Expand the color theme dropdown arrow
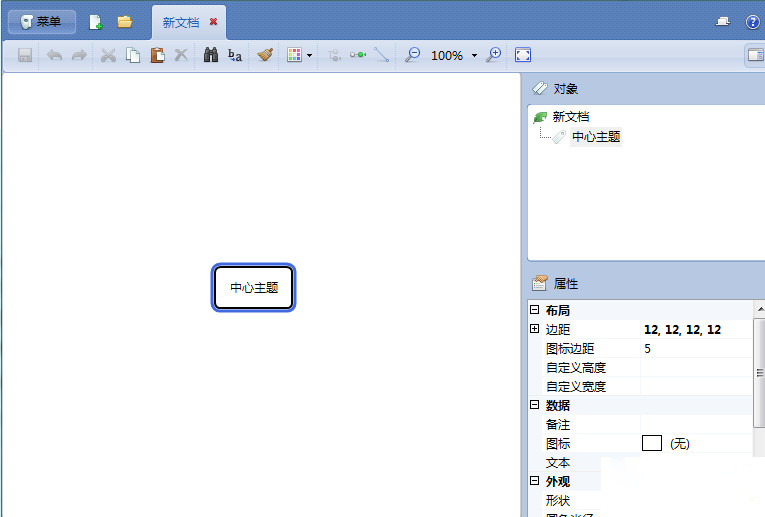 tap(309, 56)
